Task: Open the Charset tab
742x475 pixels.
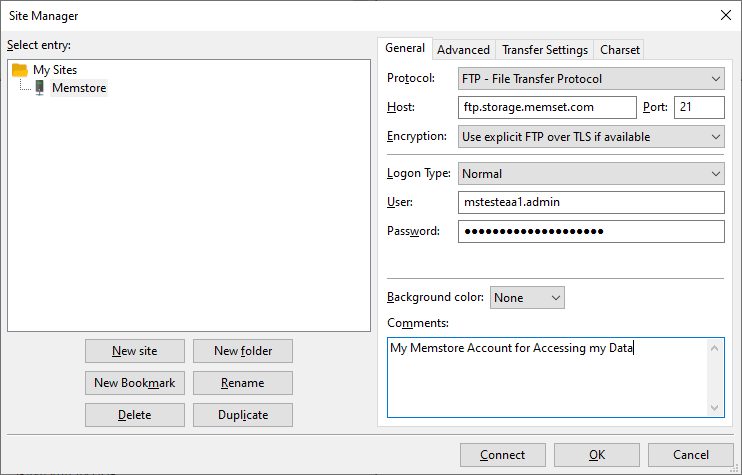Action: coord(619,50)
